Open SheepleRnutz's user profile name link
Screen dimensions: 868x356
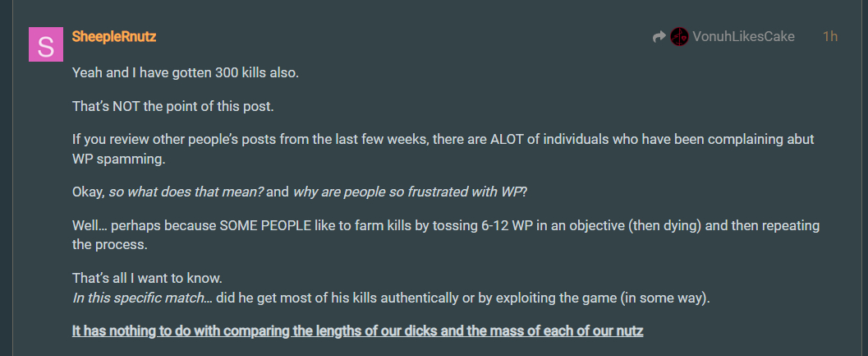pos(114,36)
